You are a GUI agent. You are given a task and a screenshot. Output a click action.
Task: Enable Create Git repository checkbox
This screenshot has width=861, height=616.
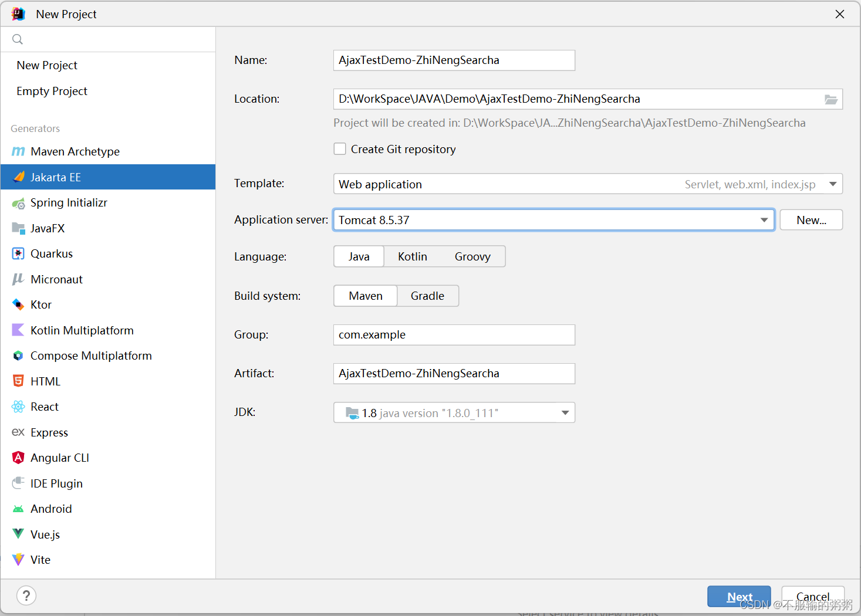tap(340, 149)
